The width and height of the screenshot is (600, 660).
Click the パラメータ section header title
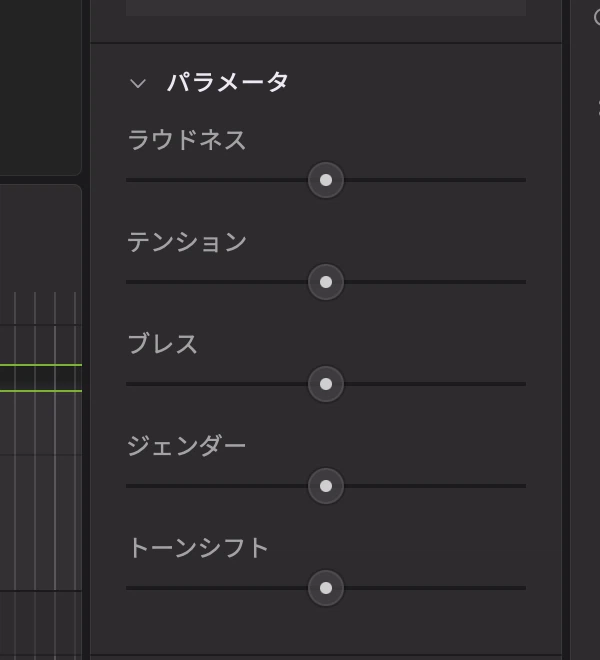(x=227, y=82)
